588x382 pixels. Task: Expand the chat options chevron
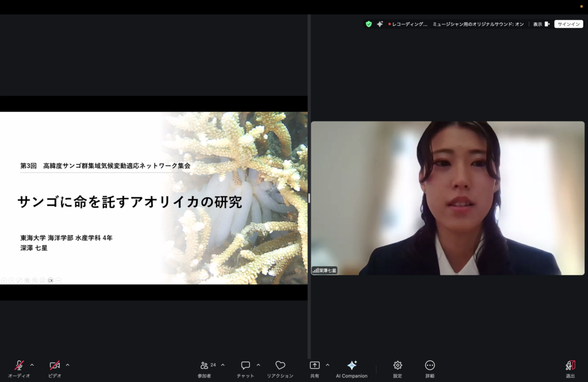pos(258,365)
